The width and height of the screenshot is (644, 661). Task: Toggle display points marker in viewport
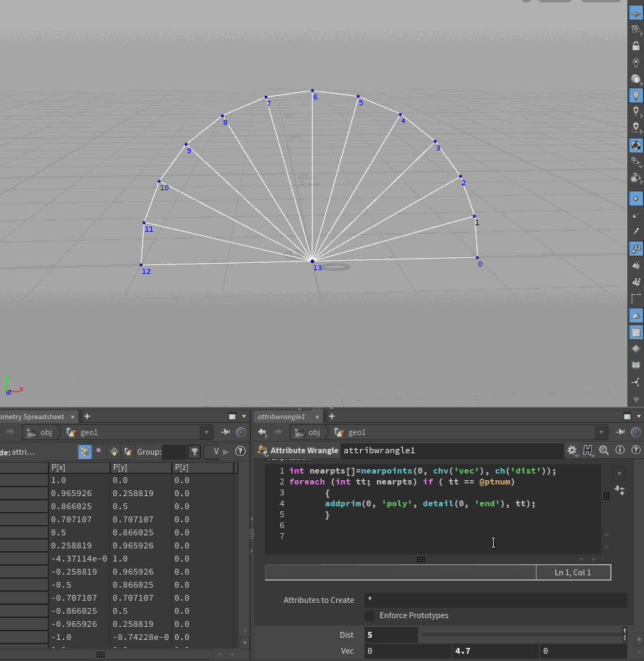pos(636,198)
